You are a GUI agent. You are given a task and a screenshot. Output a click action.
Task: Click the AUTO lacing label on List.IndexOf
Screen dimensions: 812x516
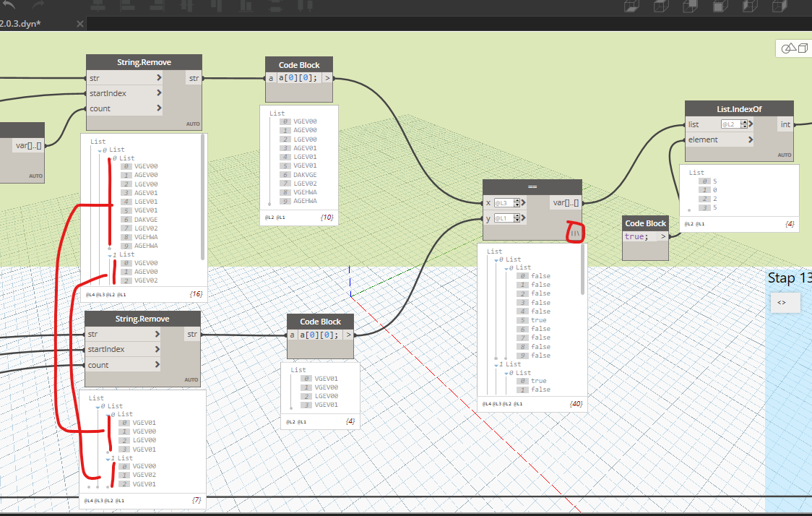(784, 155)
